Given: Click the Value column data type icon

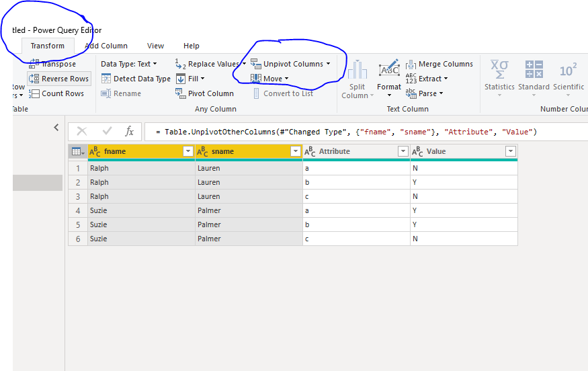Looking at the screenshot, I should 417,151.
